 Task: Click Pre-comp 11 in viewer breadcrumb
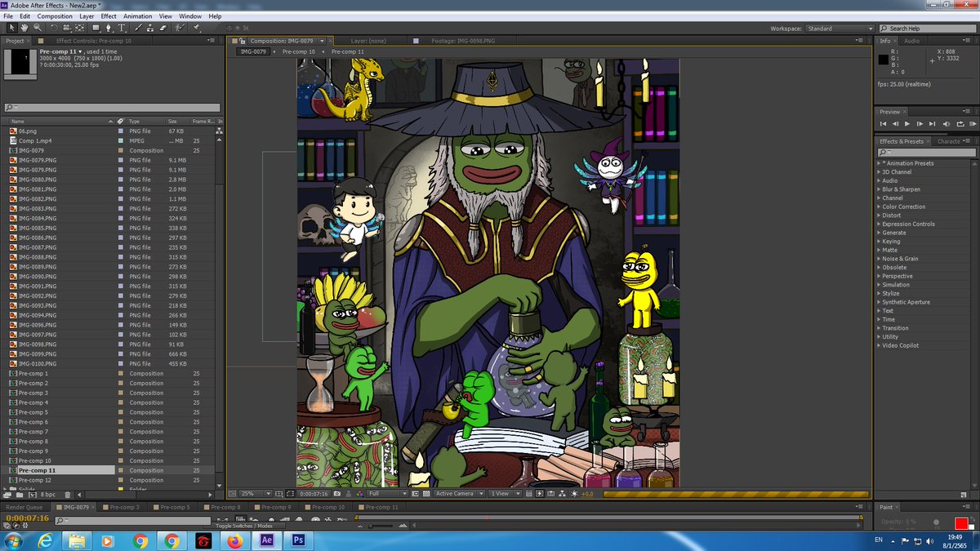click(x=348, y=51)
